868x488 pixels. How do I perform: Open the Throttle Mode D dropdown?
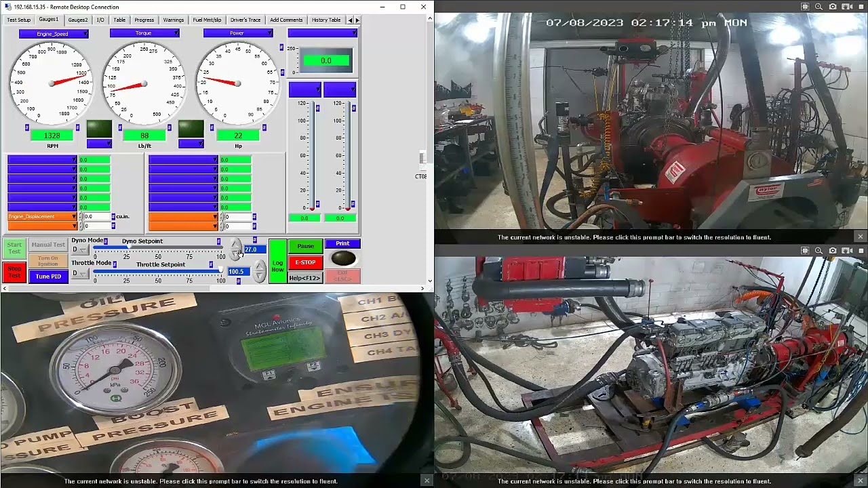(80, 273)
